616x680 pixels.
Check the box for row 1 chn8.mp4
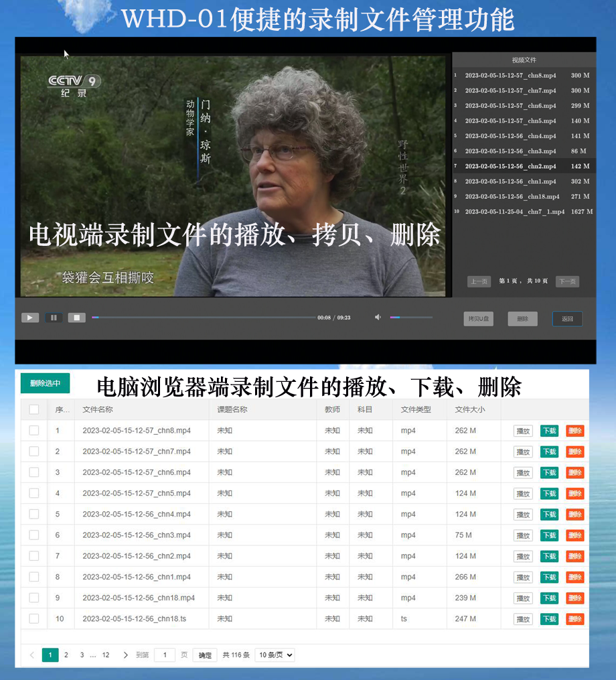34,431
